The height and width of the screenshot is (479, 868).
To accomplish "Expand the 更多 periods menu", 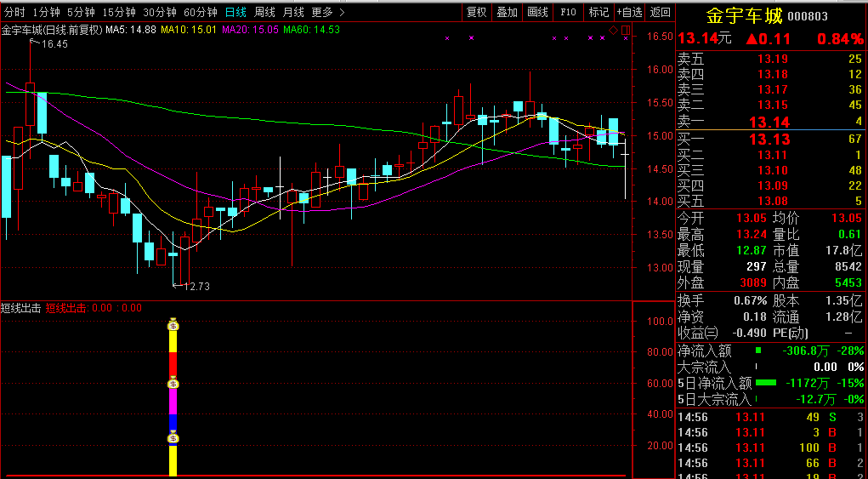I will [327, 12].
